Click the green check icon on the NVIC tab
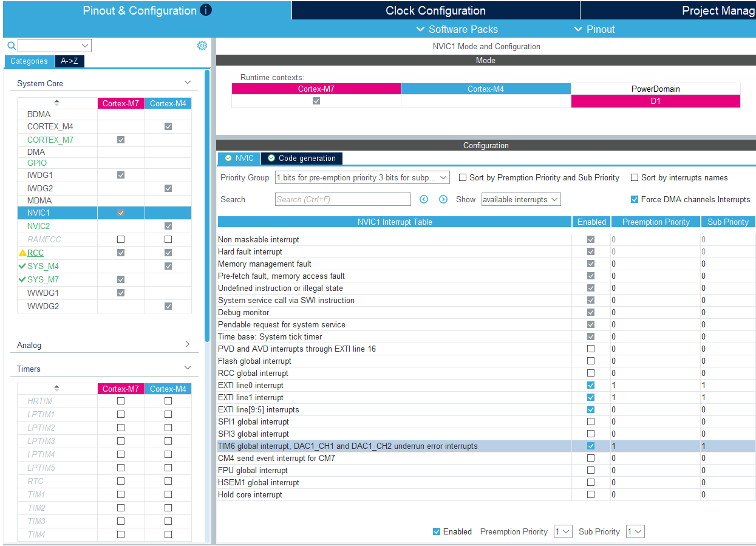Screen dimensions: 756x546 click(228, 158)
